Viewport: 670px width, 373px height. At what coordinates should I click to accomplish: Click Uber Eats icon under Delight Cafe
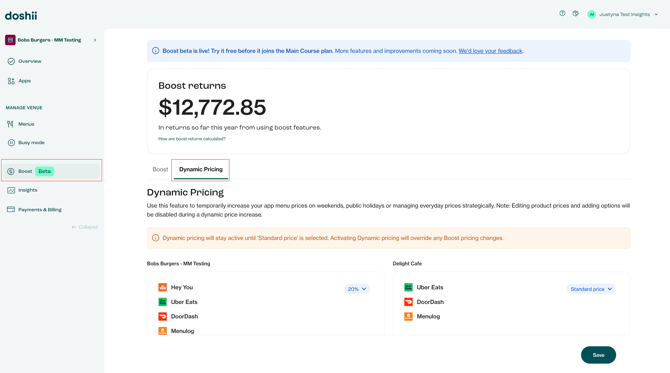[408, 287]
